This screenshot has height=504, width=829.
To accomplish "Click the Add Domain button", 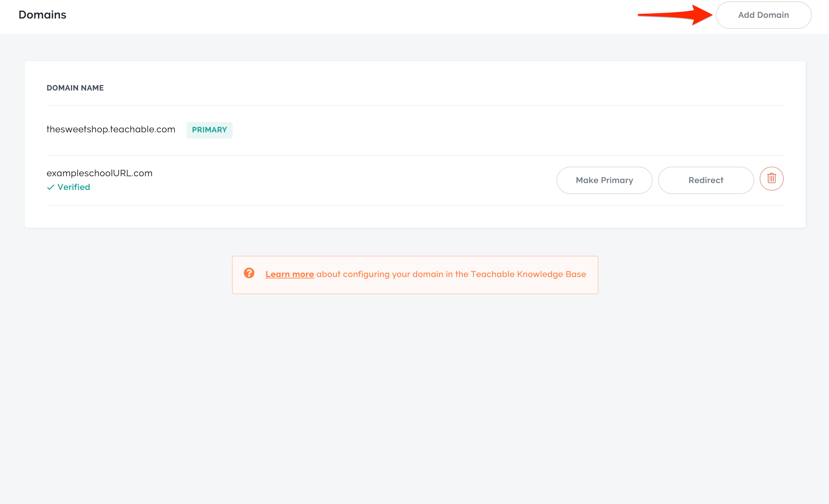I will click(x=763, y=15).
